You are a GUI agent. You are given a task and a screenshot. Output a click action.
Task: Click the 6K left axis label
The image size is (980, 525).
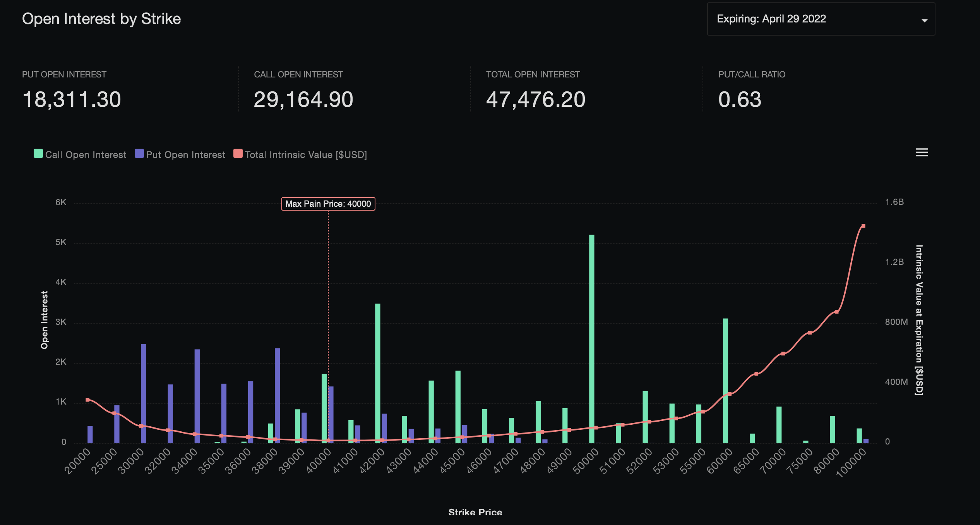61,202
